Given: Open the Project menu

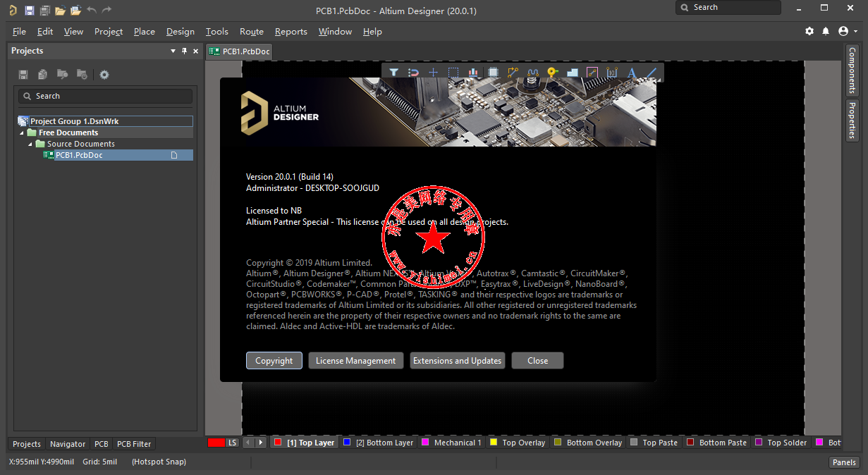Looking at the screenshot, I should coord(109,31).
